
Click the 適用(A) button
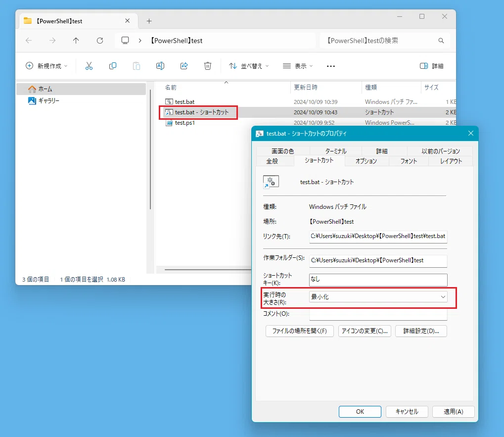[453, 412]
